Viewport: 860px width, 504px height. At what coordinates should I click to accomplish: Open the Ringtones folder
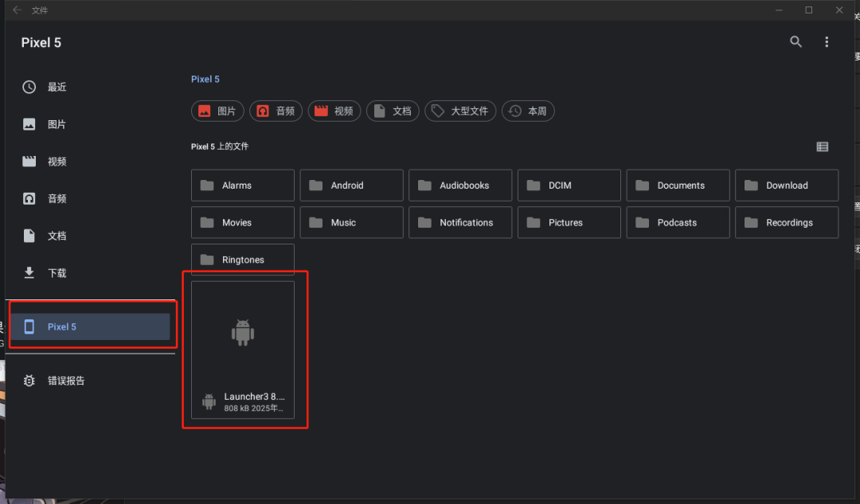click(243, 260)
